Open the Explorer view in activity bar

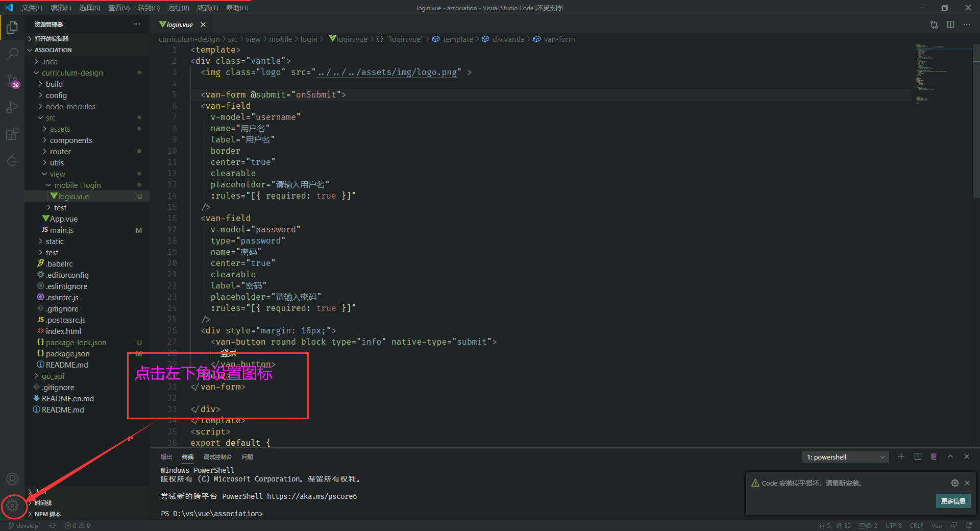pos(12,28)
